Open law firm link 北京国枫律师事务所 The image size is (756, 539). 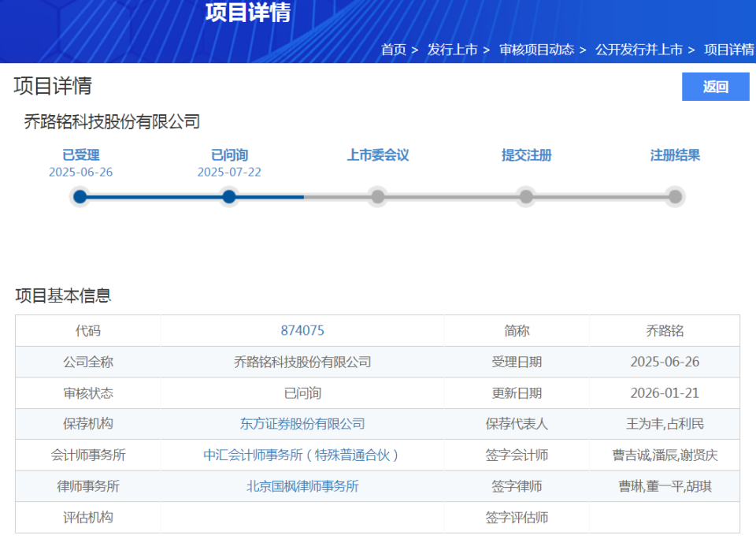click(x=302, y=486)
